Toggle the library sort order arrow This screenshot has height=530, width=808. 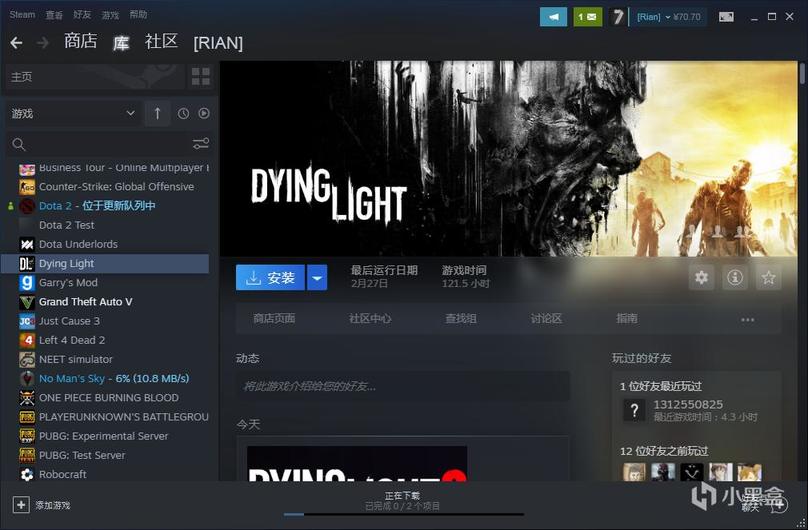[x=157, y=114]
